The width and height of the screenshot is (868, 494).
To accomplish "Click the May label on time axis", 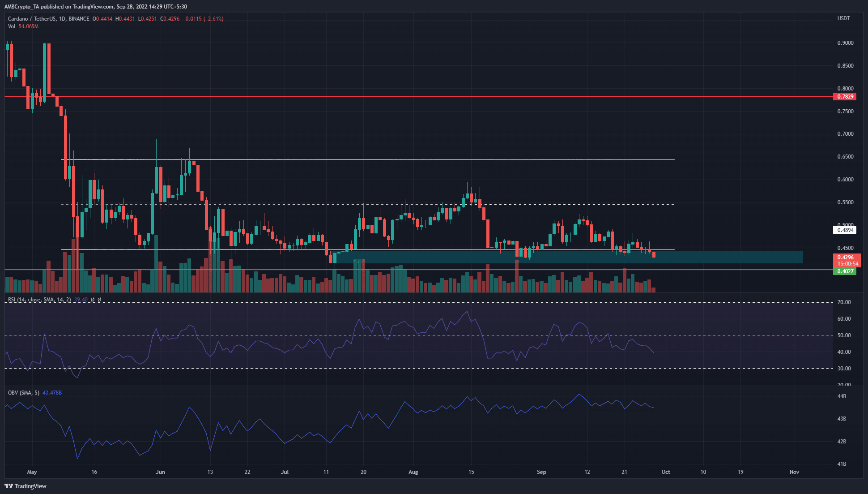I will [32, 472].
